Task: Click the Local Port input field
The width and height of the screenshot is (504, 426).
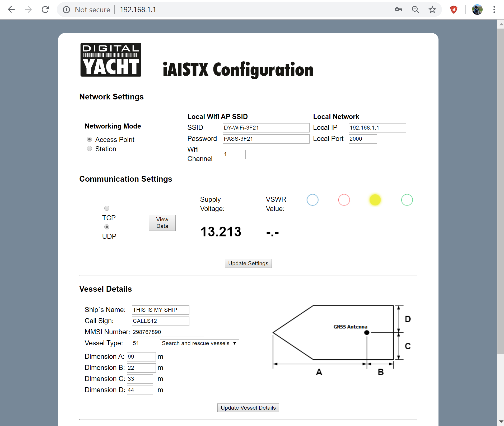Action: click(363, 139)
